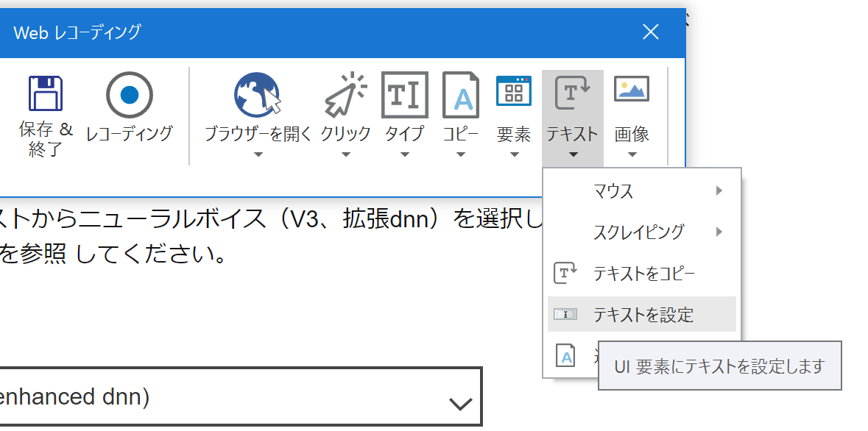This screenshot has width=868, height=431.
Task: Click the Save & Exit floppy disk icon
Action: point(46,93)
